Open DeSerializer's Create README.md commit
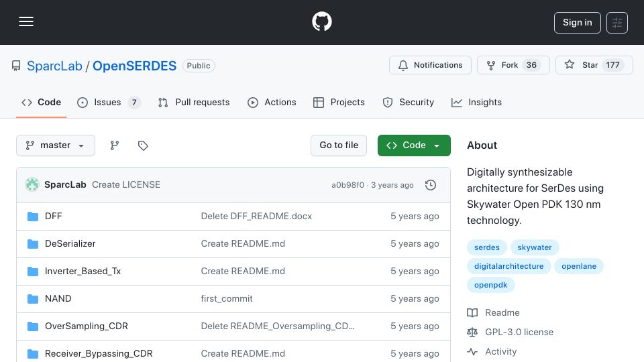644x362 pixels. coord(243,244)
